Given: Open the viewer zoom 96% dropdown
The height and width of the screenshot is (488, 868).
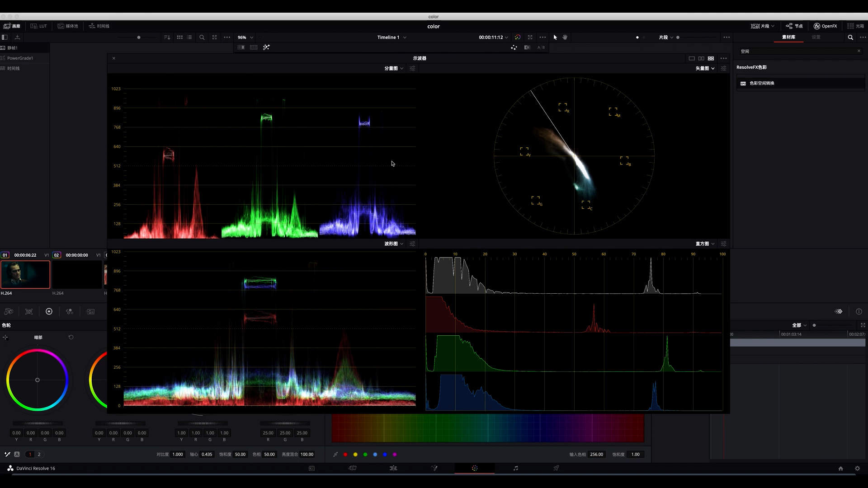Looking at the screenshot, I should tap(245, 38).
